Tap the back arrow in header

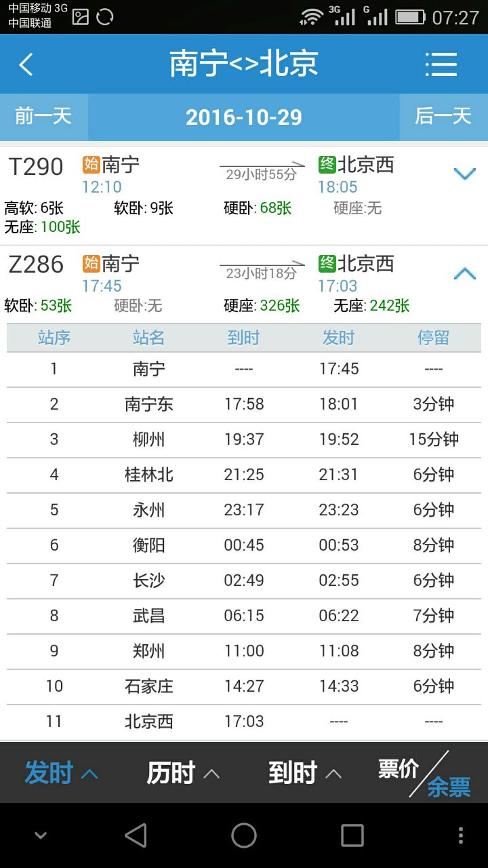click(x=26, y=65)
